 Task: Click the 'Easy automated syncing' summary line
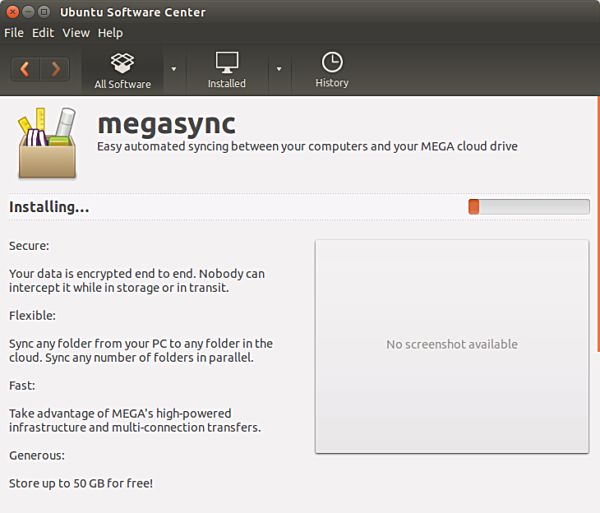[x=307, y=147]
